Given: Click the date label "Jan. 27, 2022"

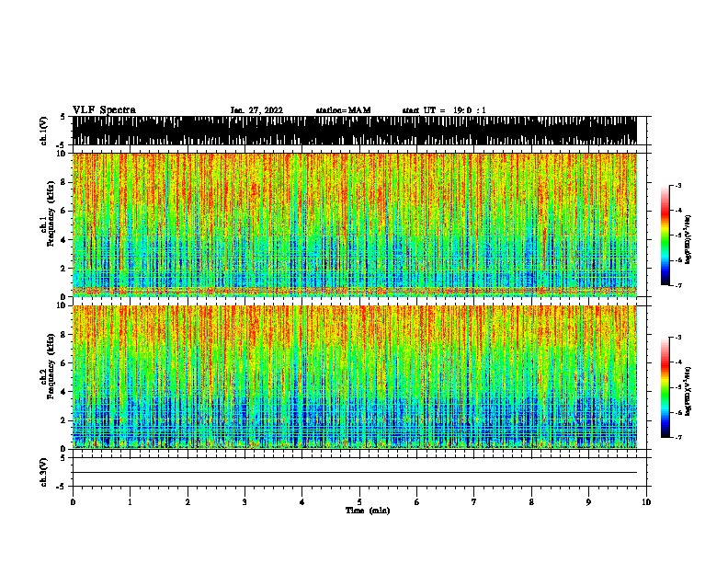Looking at the screenshot, I should point(256,110).
